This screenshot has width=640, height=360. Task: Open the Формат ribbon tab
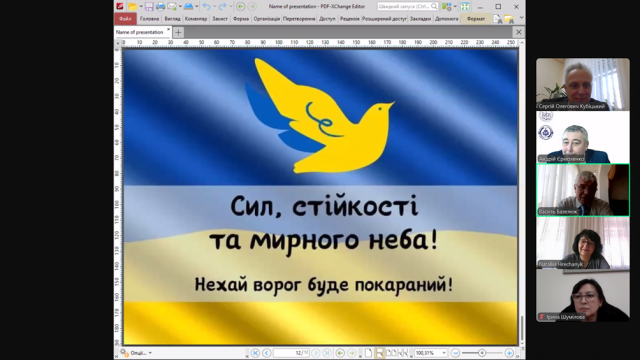point(476,19)
